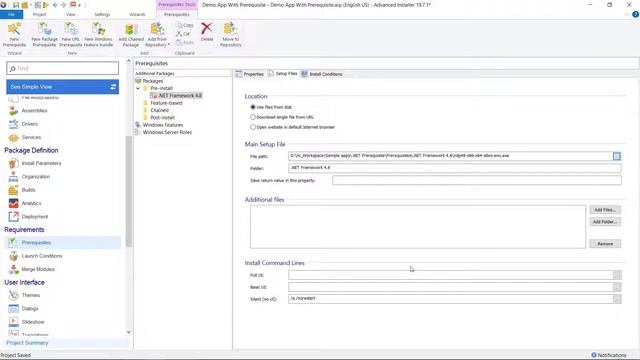Select the Prerequisites ribbon tab
The width and height of the screenshot is (640, 360).
(177, 14)
